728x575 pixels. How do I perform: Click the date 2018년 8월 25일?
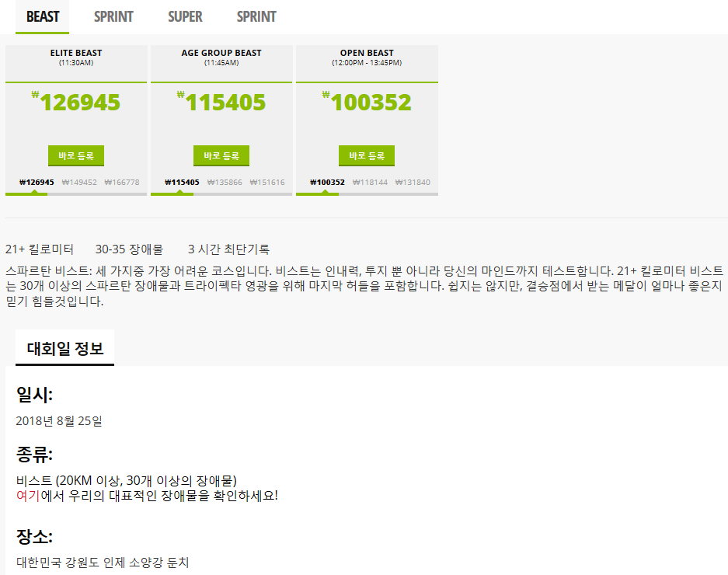coord(59,421)
